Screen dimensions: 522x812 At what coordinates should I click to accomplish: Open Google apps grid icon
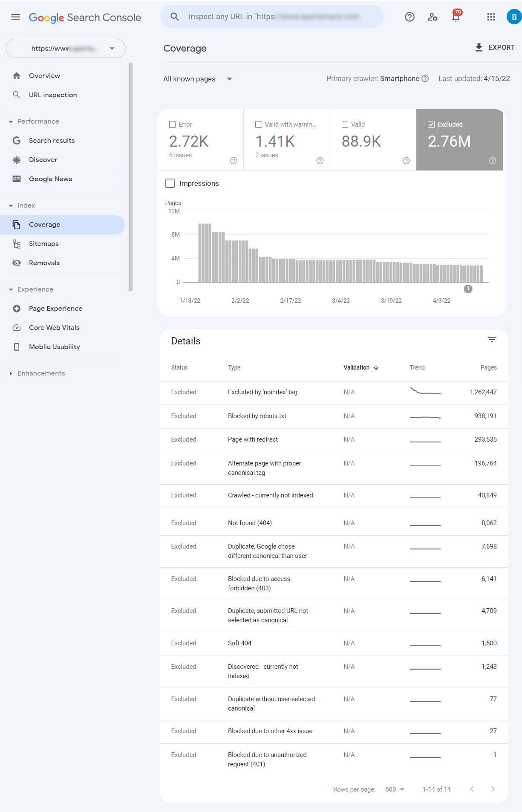[x=491, y=17]
